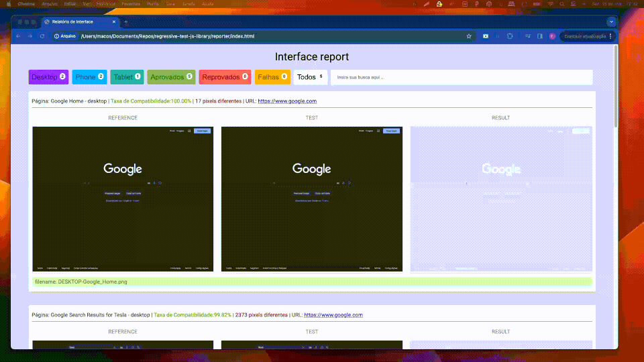Click the date and time in menu bar

point(615,4)
